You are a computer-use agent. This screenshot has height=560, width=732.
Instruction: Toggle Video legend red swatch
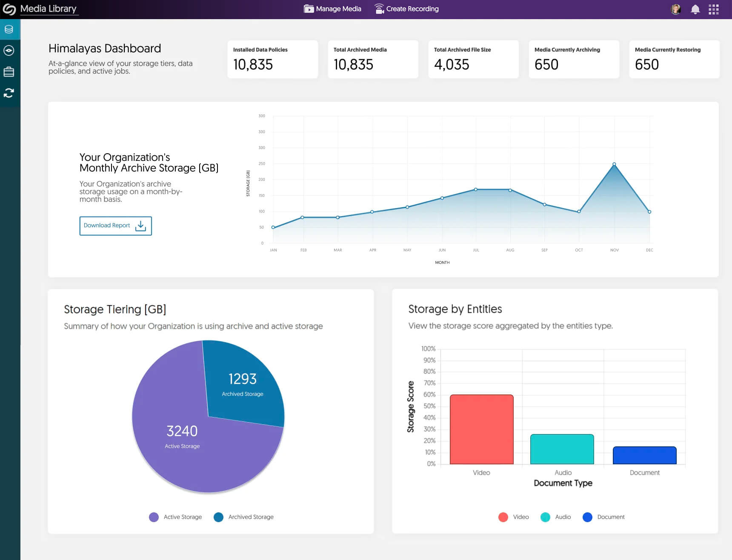point(503,517)
